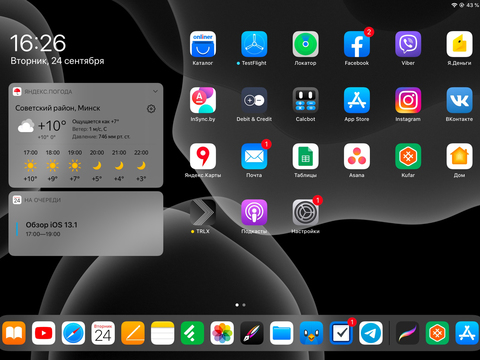The height and width of the screenshot is (360, 480).
Task: Open the Asana app
Action: pyautogui.click(x=357, y=156)
